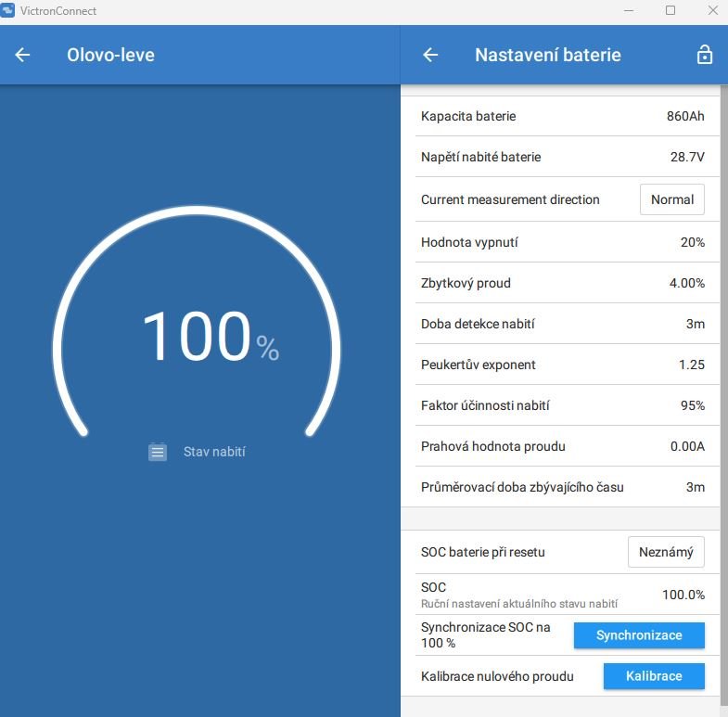Screen dimensions: 728x717
Task: Open SOC baterie při resetu dropdown
Action: point(665,552)
